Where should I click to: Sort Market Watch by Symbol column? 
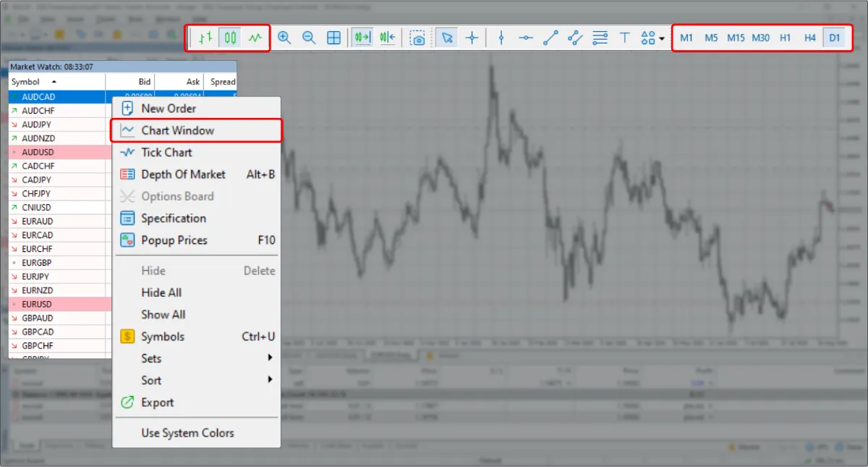[x=56, y=82]
